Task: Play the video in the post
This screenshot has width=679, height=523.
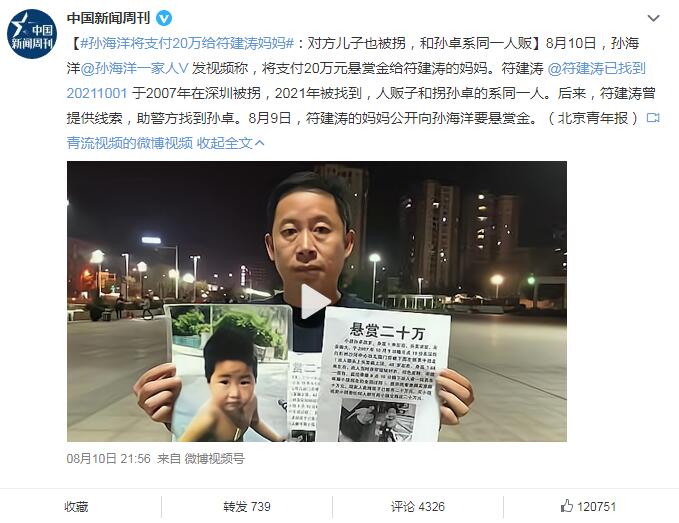Action: (316, 301)
